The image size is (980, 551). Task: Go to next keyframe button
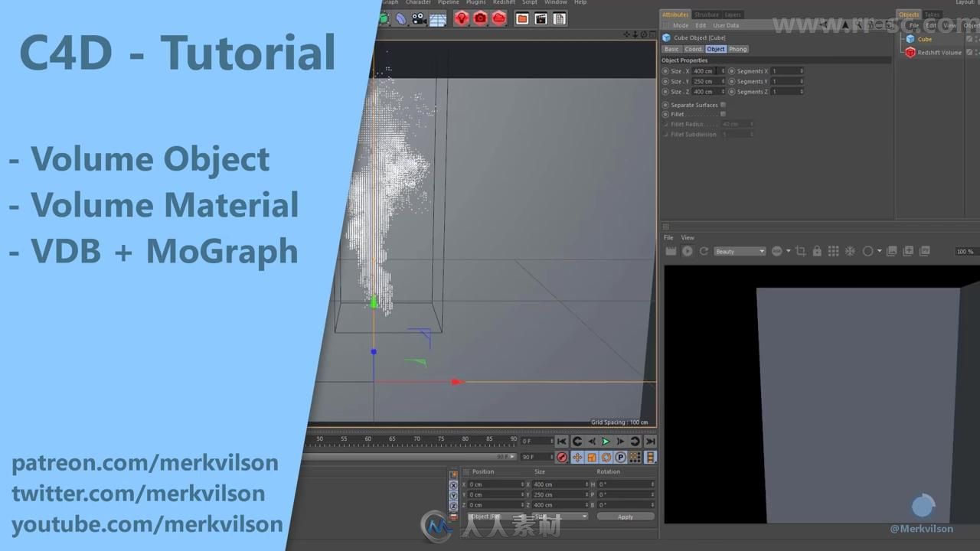tap(635, 442)
